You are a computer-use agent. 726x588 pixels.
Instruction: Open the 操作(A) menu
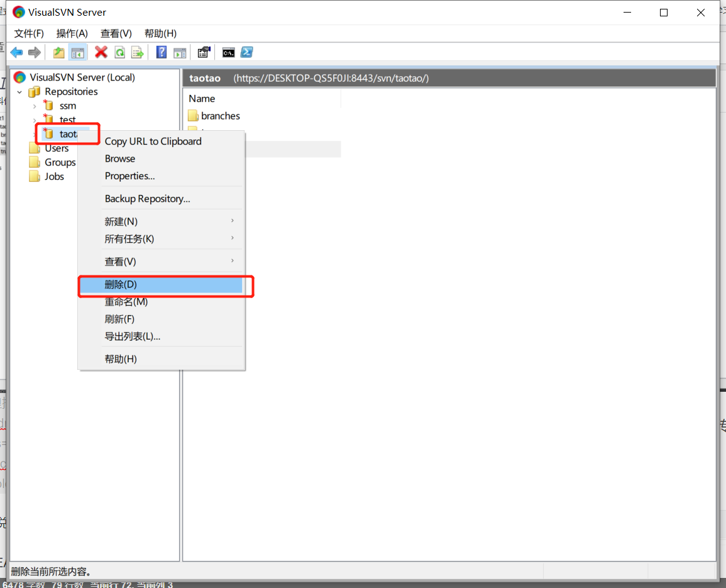(72, 33)
